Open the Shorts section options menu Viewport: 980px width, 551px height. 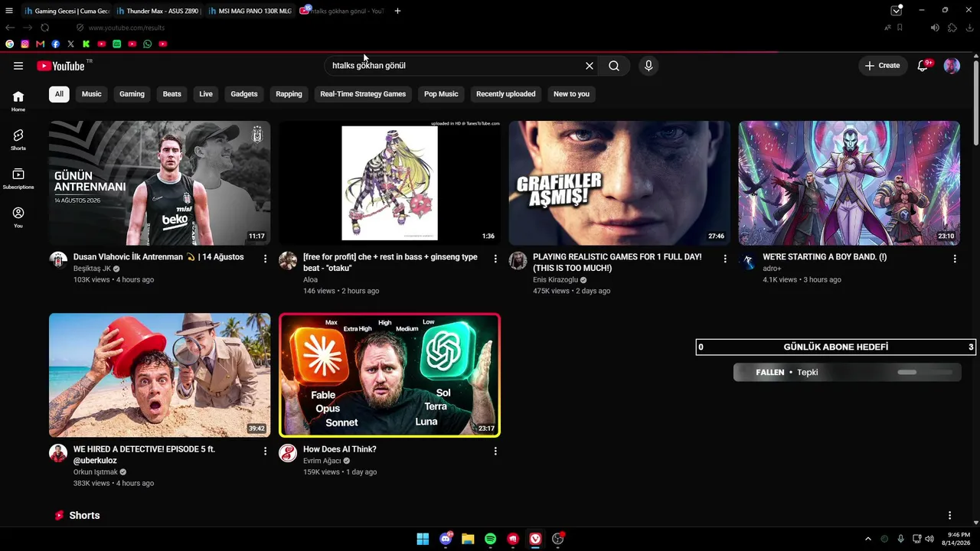(x=949, y=516)
